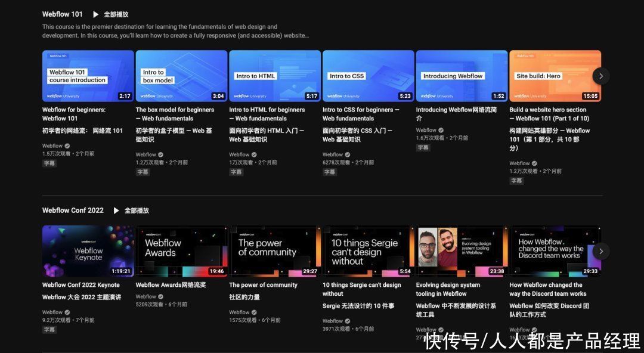Open the title 'How Webflow changed the way the Discord team works'
Viewport: 644px width, 353px height.
(548, 289)
